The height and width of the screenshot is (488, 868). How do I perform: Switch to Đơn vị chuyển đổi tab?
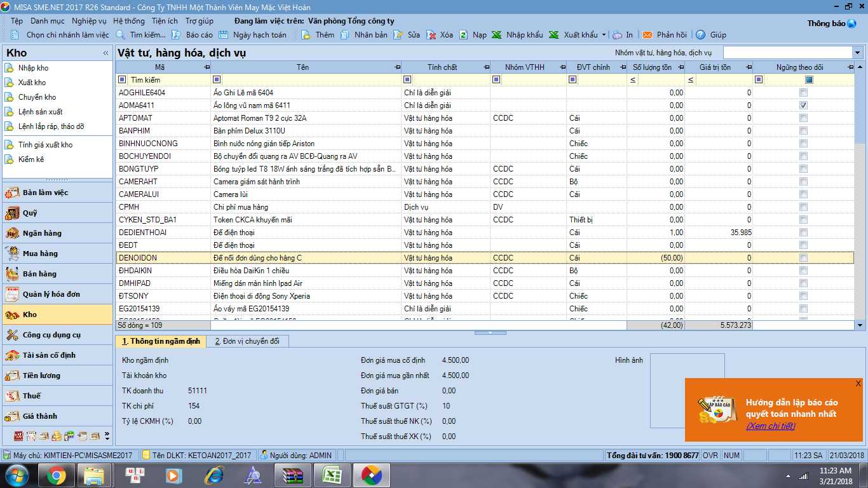[x=247, y=341]
